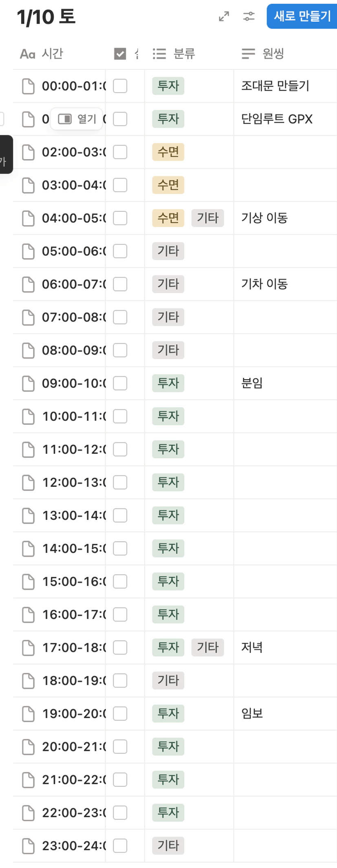Click the orange 수면 tag in 03:00-04:00 row

click(168, 185)
